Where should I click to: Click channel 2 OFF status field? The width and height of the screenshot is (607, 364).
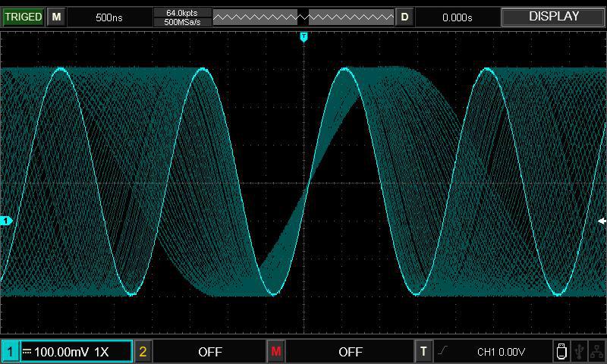point(209,352)
